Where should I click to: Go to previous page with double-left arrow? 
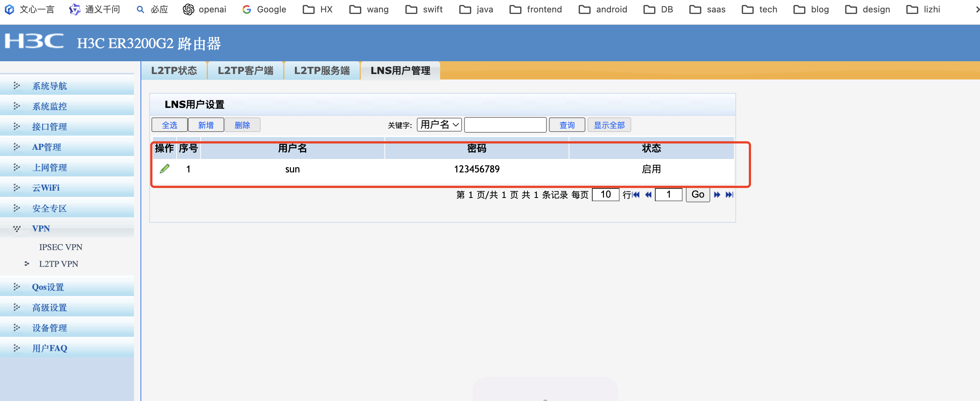pyautogui.click(x=648, y=195)
